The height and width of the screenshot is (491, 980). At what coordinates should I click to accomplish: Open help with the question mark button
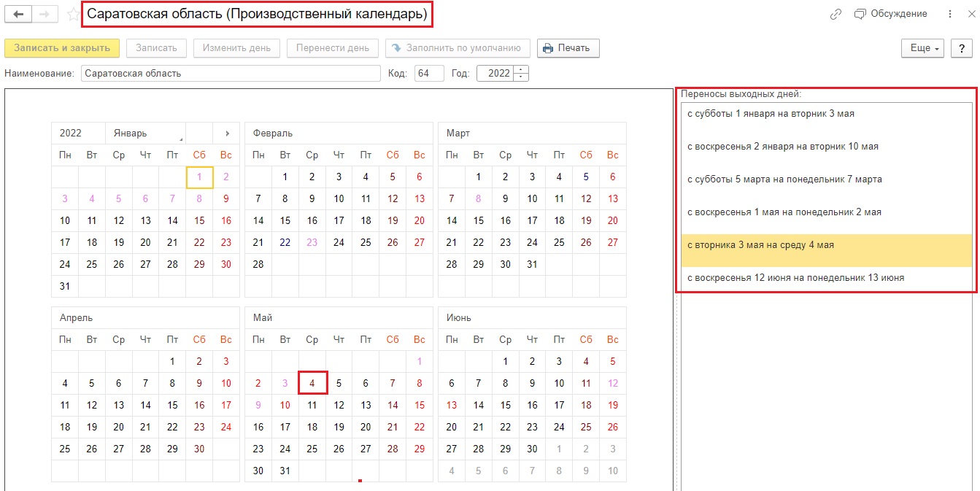pos(962,48)
